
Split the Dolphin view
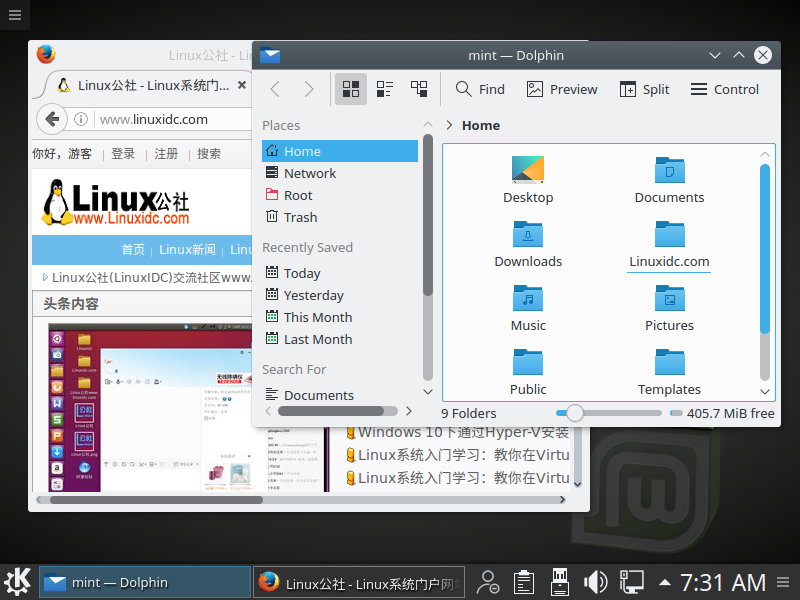644,89
